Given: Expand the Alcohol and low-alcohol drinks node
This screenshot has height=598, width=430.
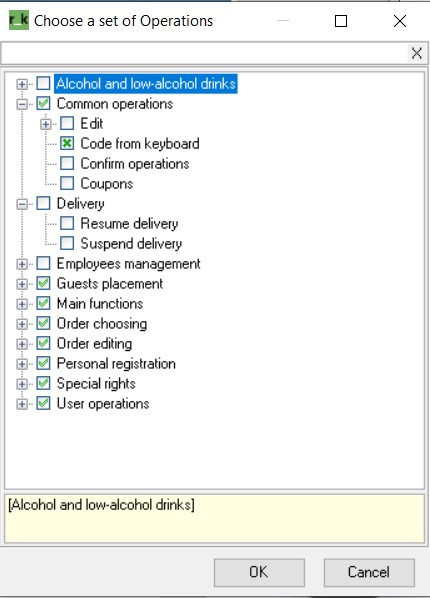Looking at the screenshot, I should (x=22, y=84).
